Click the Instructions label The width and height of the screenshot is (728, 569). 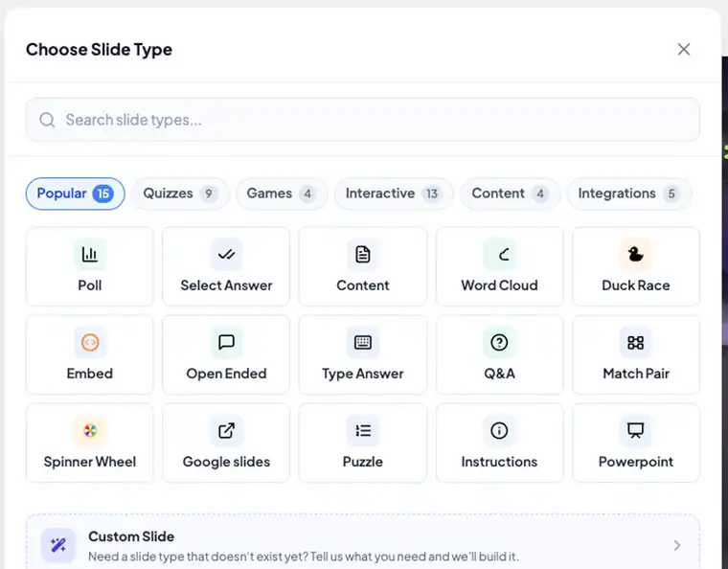coord(499,462)
